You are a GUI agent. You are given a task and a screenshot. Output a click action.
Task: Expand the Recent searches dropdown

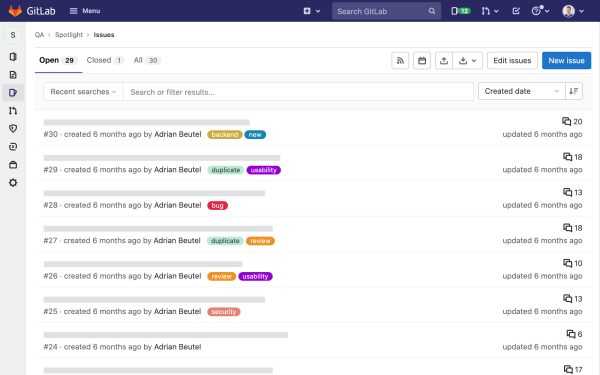coord(83,92)
